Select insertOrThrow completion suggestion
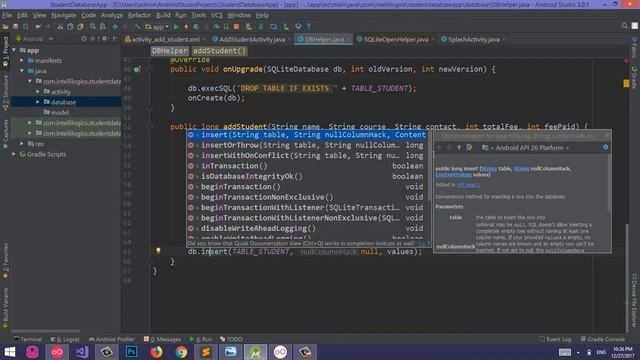Image resolution: width=640 pixels, height=360 pixels. 308,145
